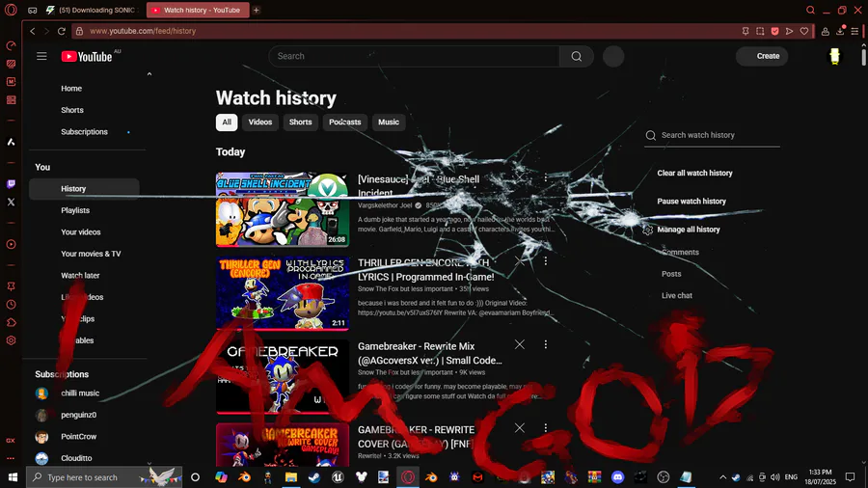Click the sidebar three-dots more options

[x=11, y=458]
